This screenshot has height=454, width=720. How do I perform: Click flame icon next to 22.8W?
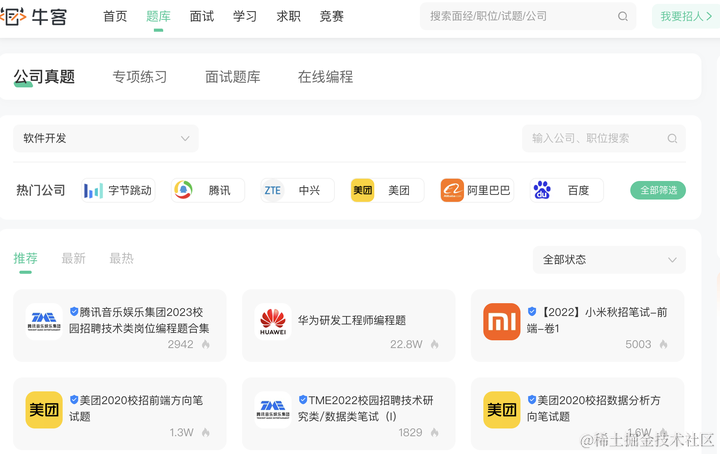[434, 344]
